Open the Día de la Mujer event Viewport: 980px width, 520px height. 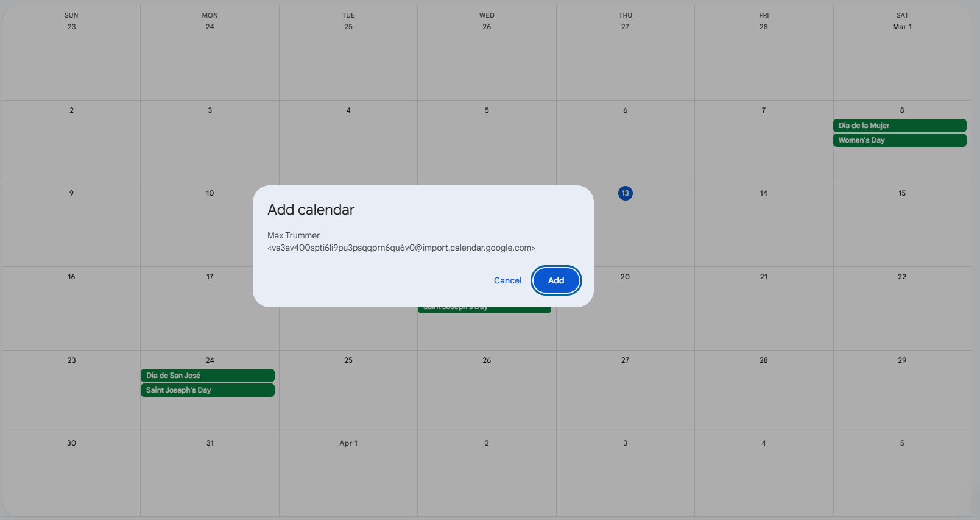tap(899, 126)
